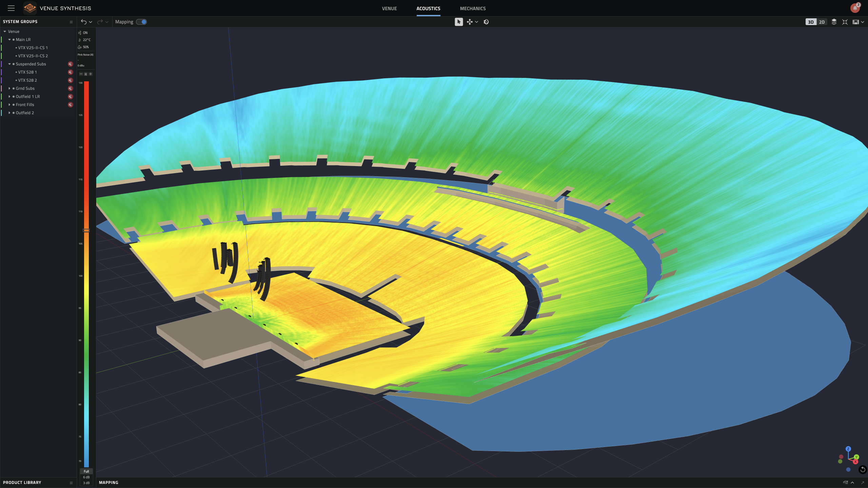Click the SPL color scale slider handle
The width and height of the screenshot is (868, 488).
point(86,230)
